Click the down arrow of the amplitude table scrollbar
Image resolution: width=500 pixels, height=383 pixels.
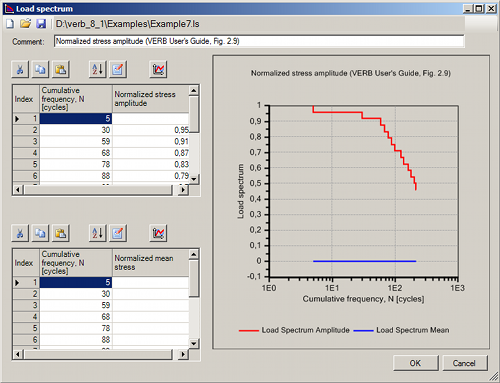pyautogui.click(x=194, y=179)
